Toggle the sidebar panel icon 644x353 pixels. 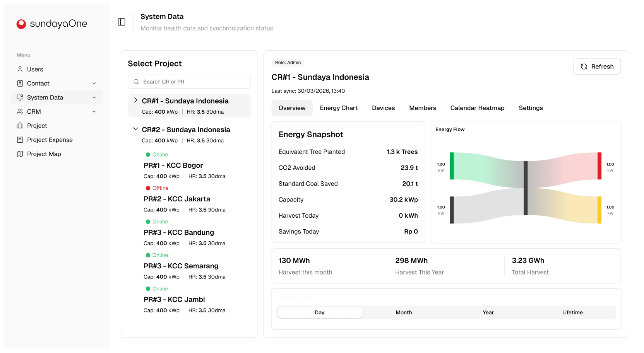pos(122,22)
